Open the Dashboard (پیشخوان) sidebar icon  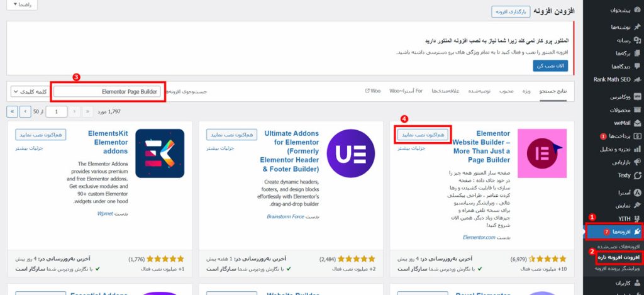(x=637, y=10)
